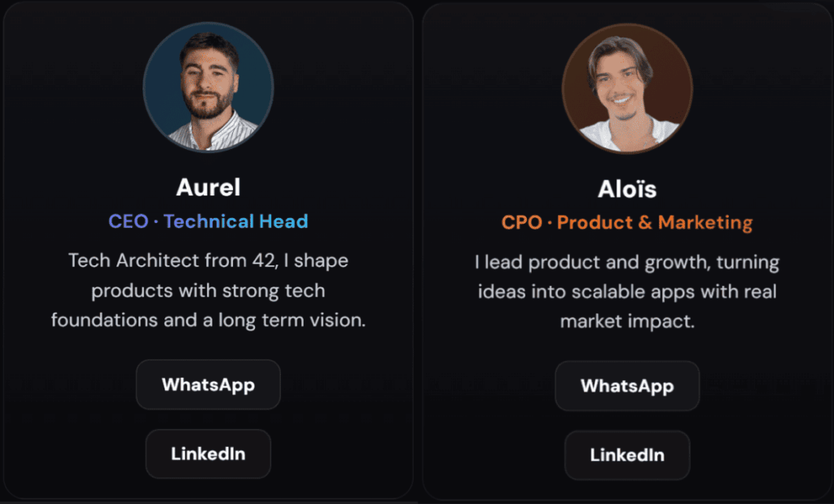Click the orange "CPO" role label
Viewport: 834px width, 504px height.
(x=521, y=222)
